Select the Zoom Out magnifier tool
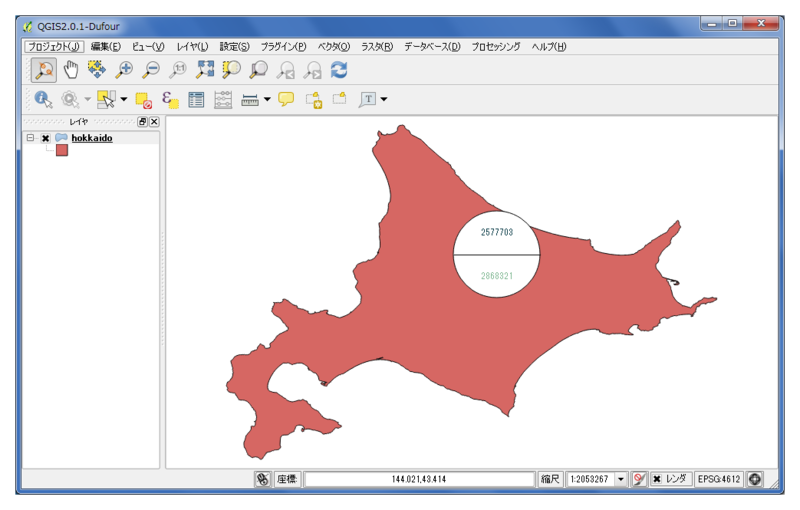 (x=151, y=70)
